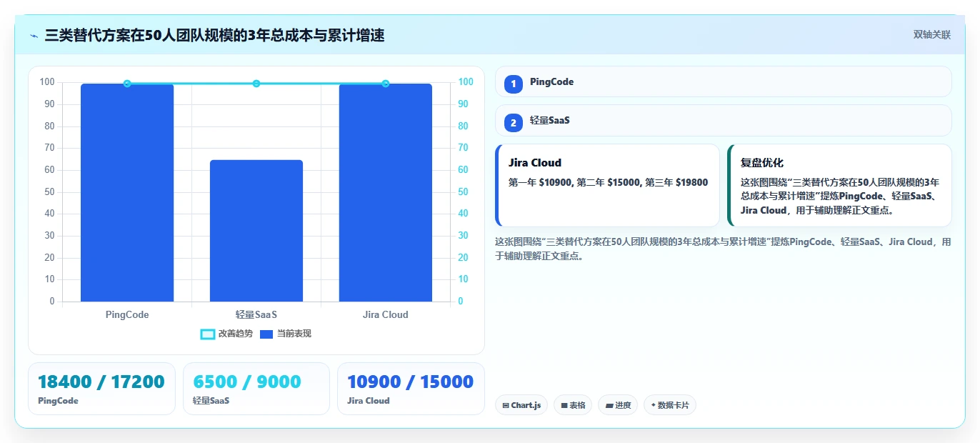Viewport: 980px width, 443px height.
Task: Click the left axis value 0
Action: tap(52, 301)
